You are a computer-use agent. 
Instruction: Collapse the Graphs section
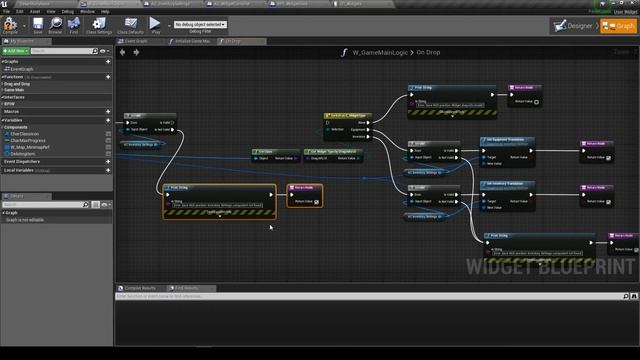pos(2,62)
